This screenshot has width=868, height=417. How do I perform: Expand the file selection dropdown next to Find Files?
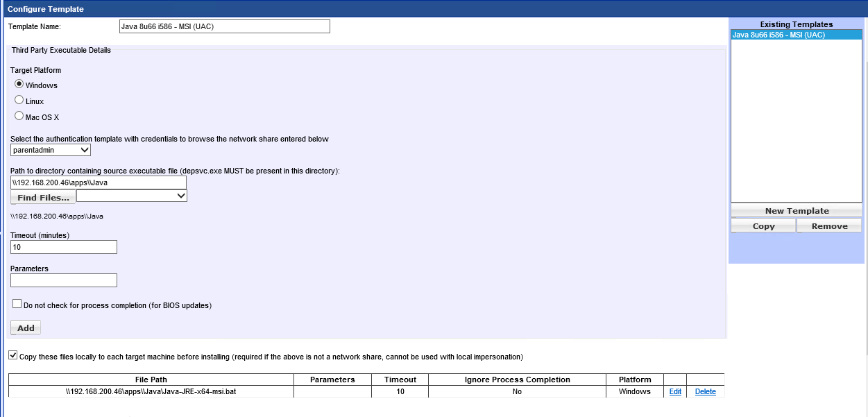[132, 196]
